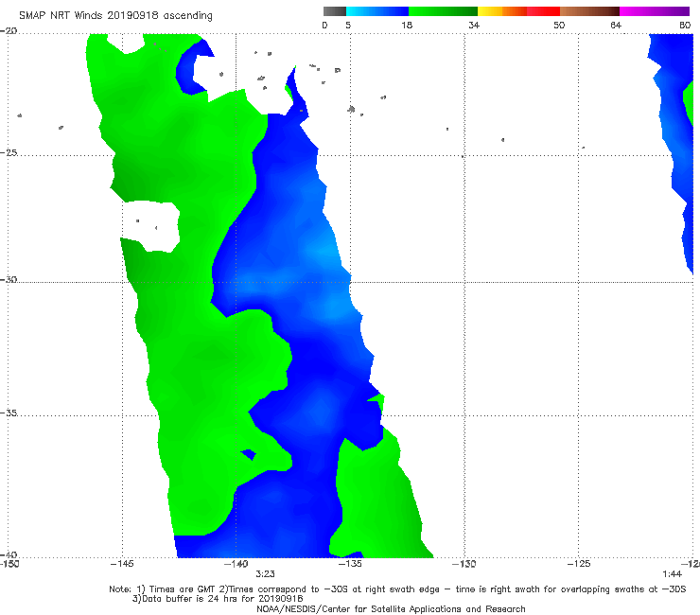
Task: Click the latitude label -20
Action: click(9, 31)
